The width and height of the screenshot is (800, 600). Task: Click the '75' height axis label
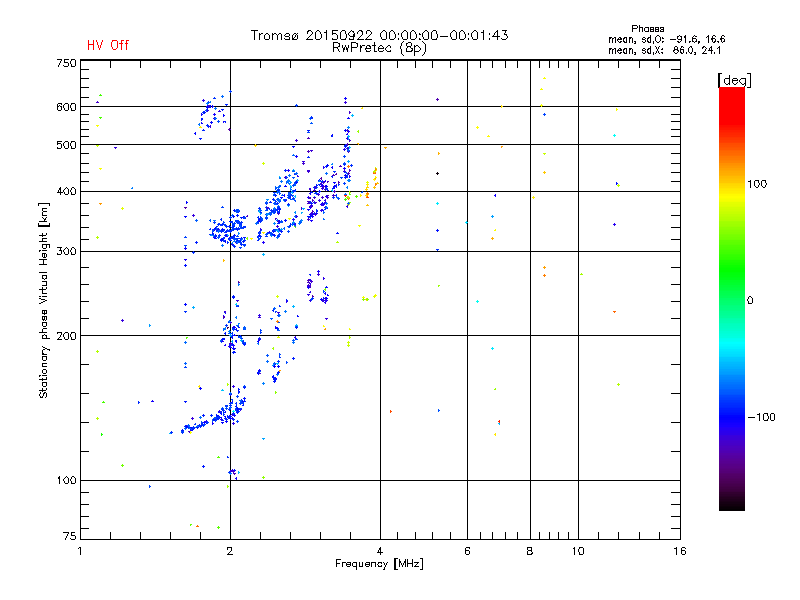(70, 536)
